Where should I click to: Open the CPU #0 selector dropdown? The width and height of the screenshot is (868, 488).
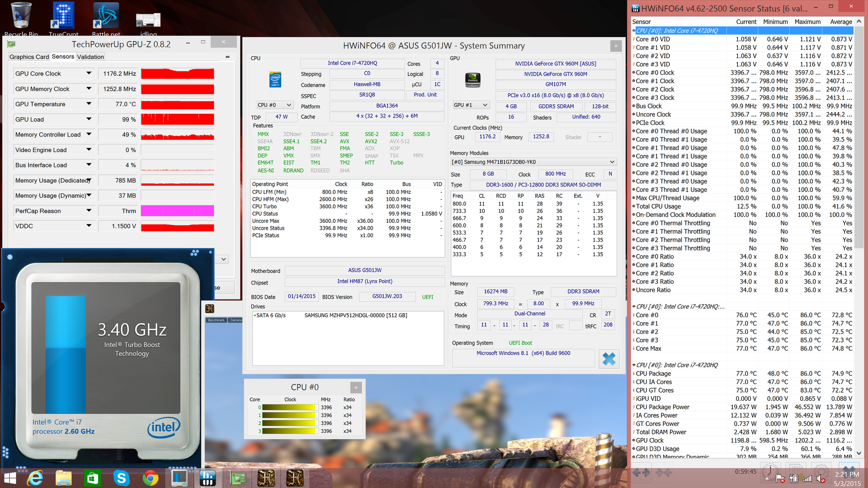(x=275, y=105)
